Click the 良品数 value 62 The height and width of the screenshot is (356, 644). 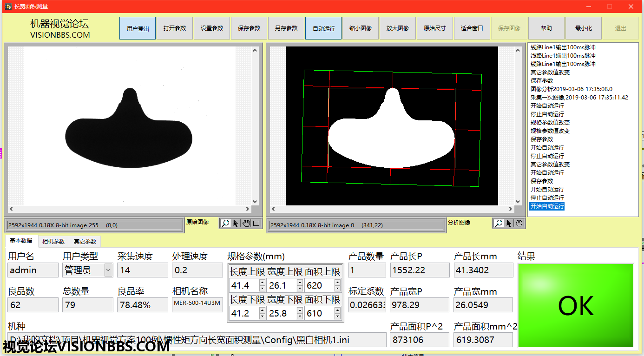point(33,305)
